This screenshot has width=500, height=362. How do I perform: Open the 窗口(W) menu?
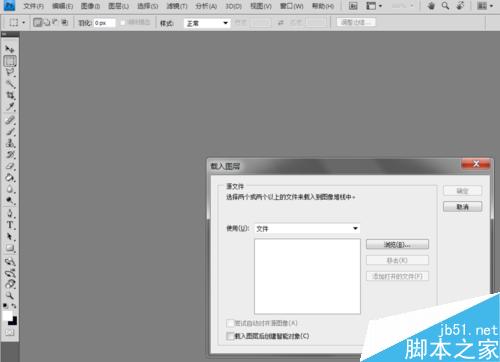point(291,6)
